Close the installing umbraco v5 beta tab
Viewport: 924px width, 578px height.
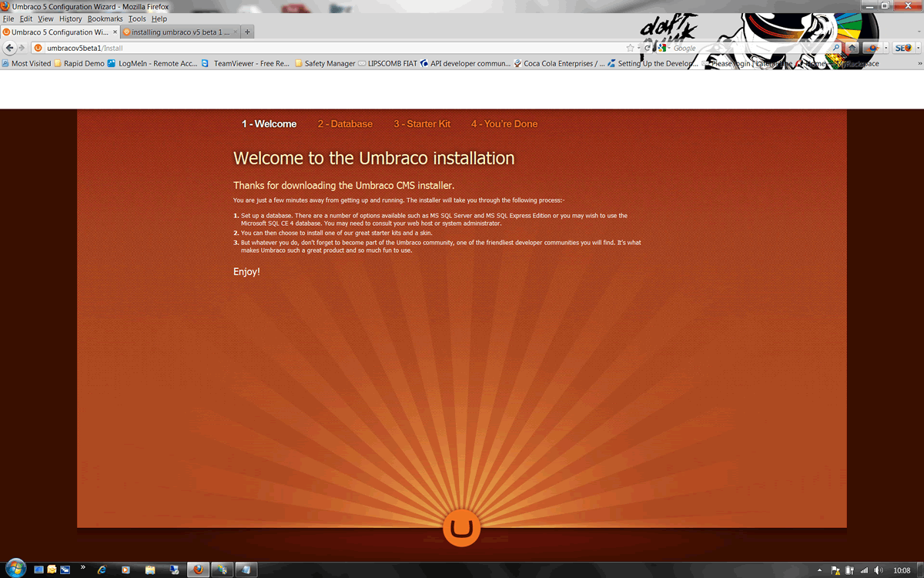pos(235,32)
